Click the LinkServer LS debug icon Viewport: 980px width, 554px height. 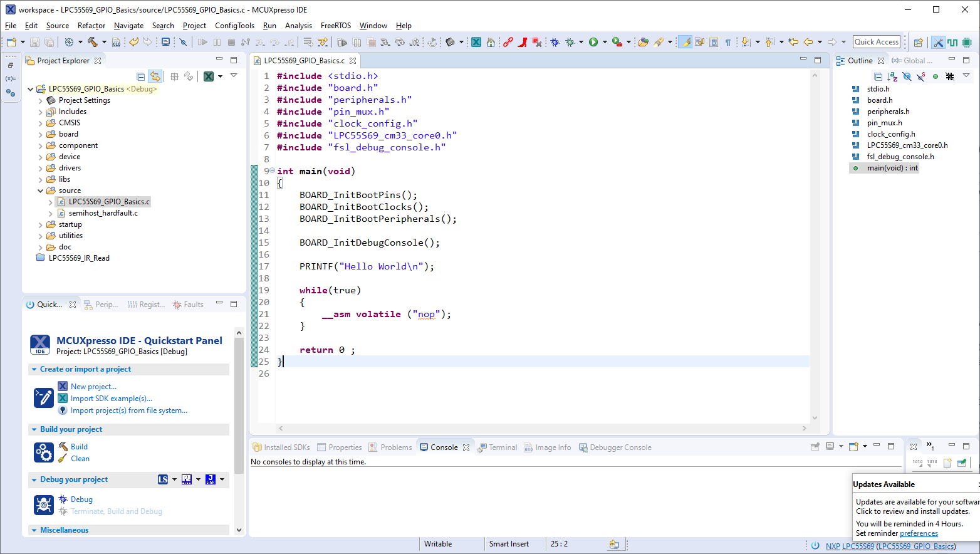click(x=163, y=479)
